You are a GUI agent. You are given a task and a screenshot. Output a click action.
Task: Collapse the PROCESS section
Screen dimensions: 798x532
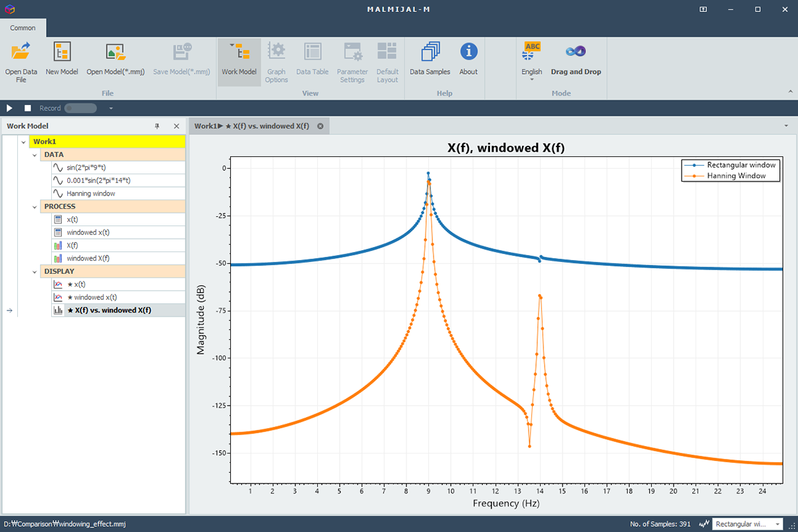click(35, 207)
